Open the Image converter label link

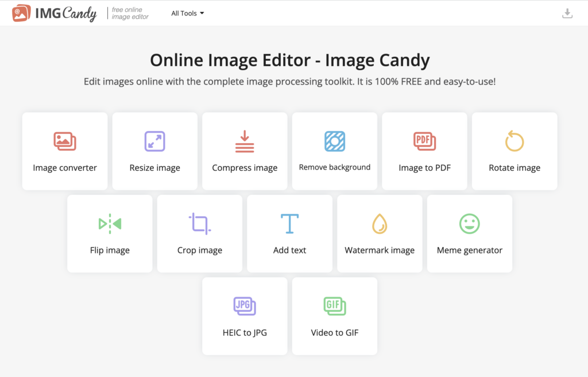click(65, 168)
